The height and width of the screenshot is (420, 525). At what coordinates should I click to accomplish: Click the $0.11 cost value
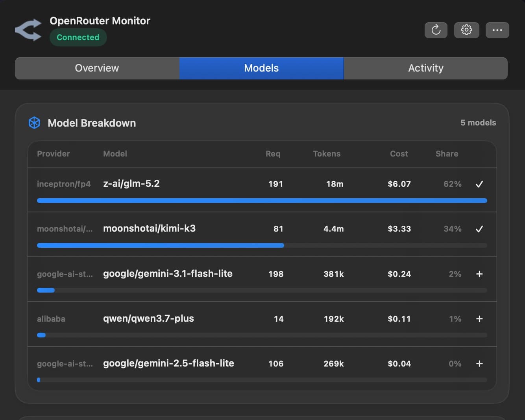tap(399, 319)
